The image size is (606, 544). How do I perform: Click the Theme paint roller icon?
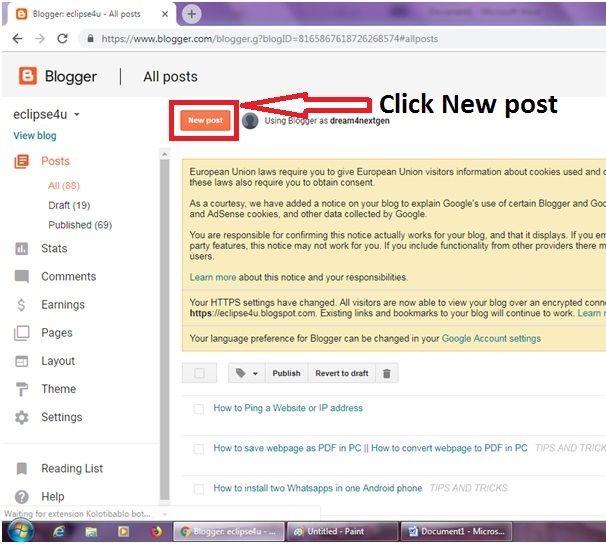[22, 389]
